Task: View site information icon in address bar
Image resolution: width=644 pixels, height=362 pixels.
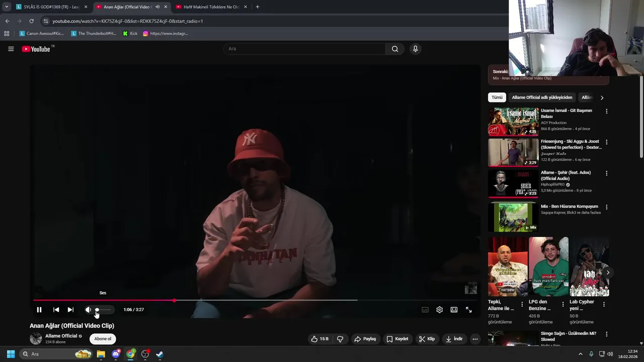Action: coord(46,21)
